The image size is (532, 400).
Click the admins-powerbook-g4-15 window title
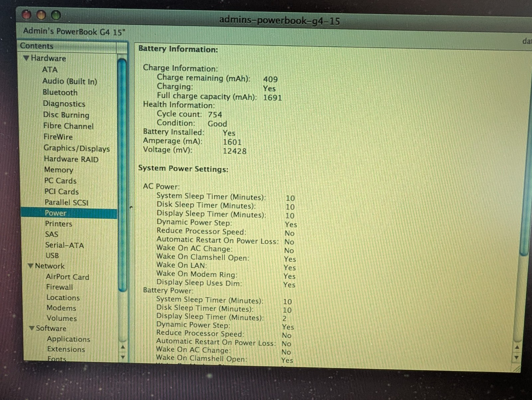[279, 21]
